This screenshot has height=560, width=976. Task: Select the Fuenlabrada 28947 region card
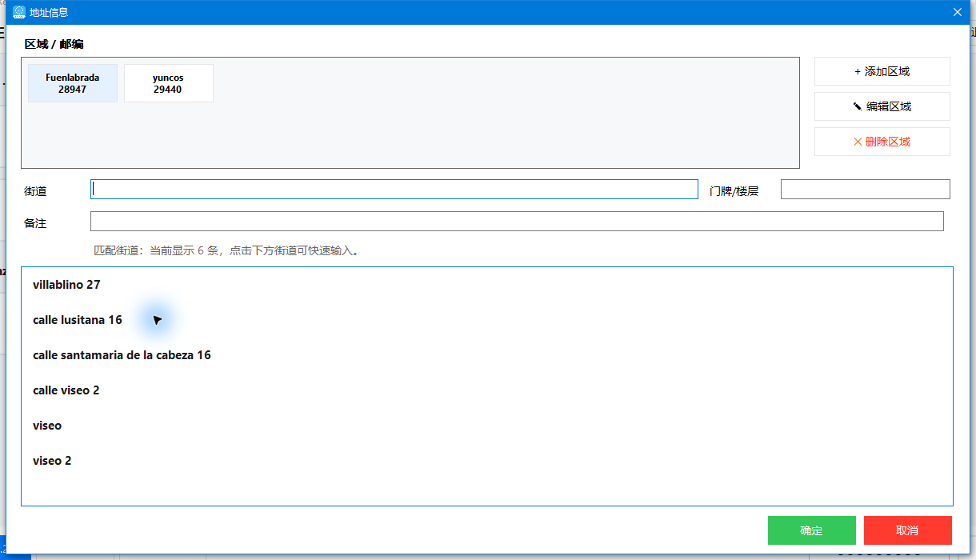pos(73,83)
